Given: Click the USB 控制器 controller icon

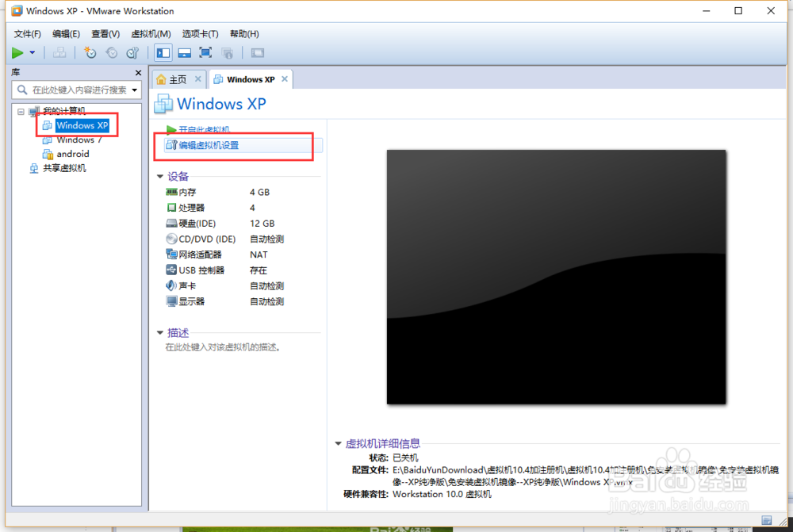Looking at the screenshot, I should coord(171,270).
